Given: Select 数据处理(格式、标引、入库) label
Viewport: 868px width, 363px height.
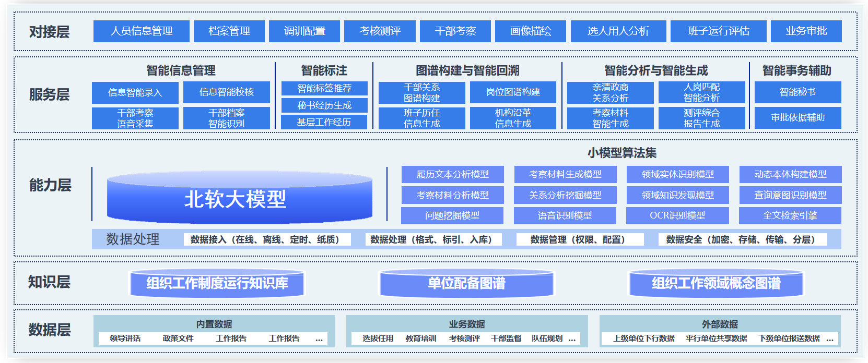Looking at the screenshot, I should [x=433, y=239].
